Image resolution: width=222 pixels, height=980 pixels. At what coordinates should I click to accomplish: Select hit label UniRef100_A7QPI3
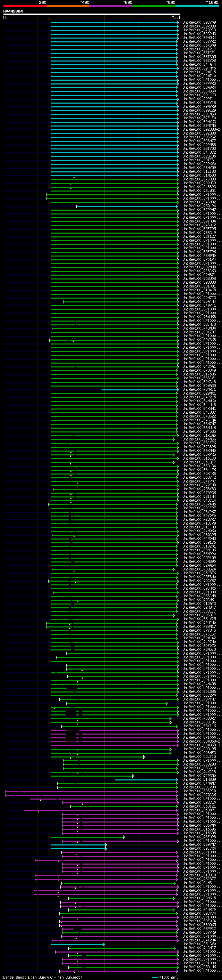(x=199, y=30)
